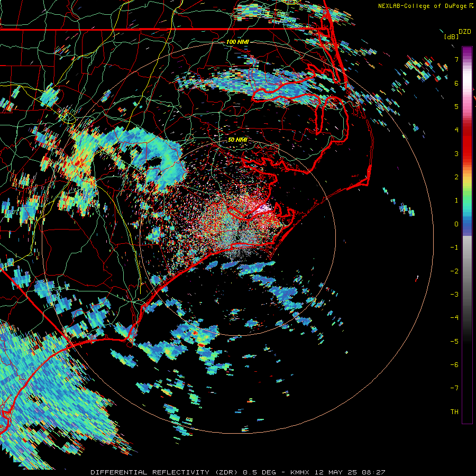Viewport: 476px width, 476px height.
Task: Click the 50 NMI range ring label
Action: pyautogui.click(x=237, y=140)
